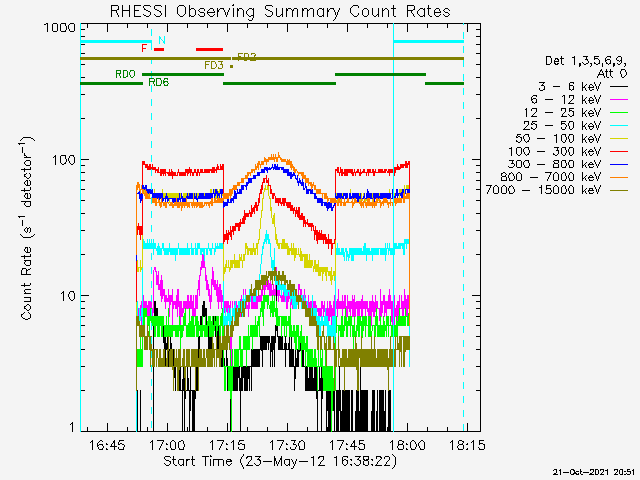640x480 pixels.
Task: Click the short red flare bar beside F
Action: pos(159,49)
